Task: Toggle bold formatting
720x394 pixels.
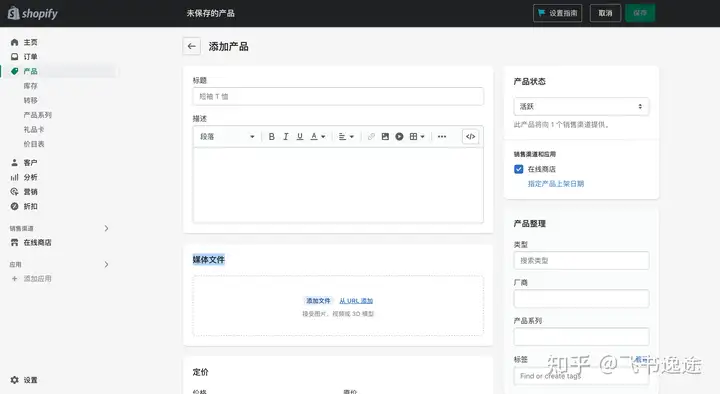Action: click(271, 136)
